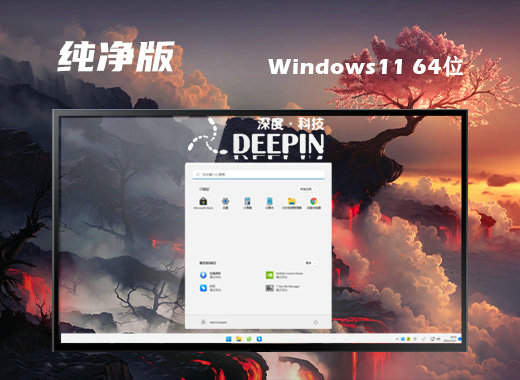The height and width of the screenshot is (380, 520).
Task: Open the All apps button
Action: tap(307, 189)
